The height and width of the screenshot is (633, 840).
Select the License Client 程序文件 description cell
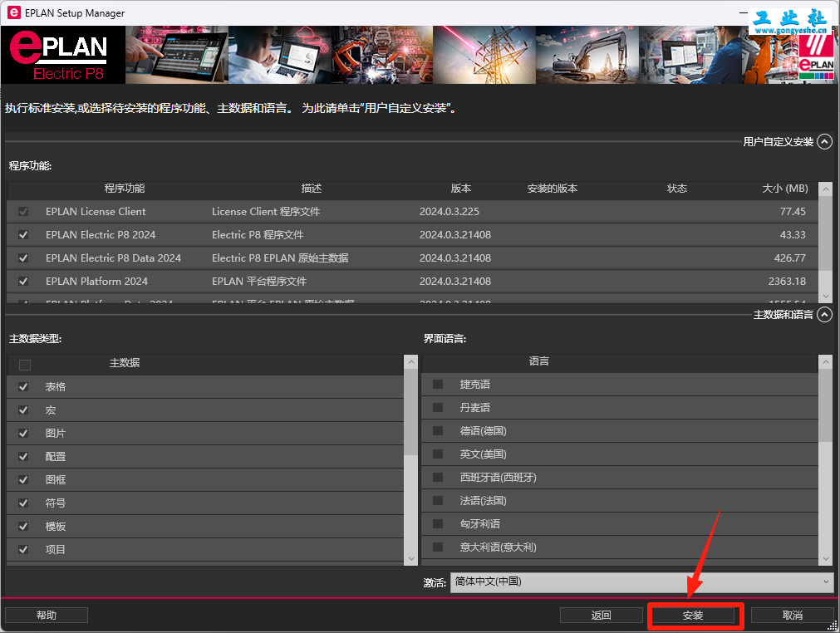(x=266, y=212)
